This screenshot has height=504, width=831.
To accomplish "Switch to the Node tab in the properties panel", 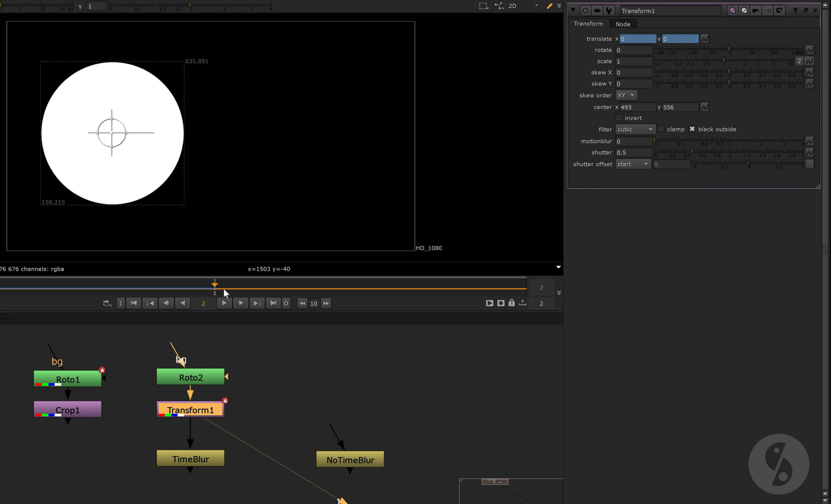I will click(x=622, y=24).
